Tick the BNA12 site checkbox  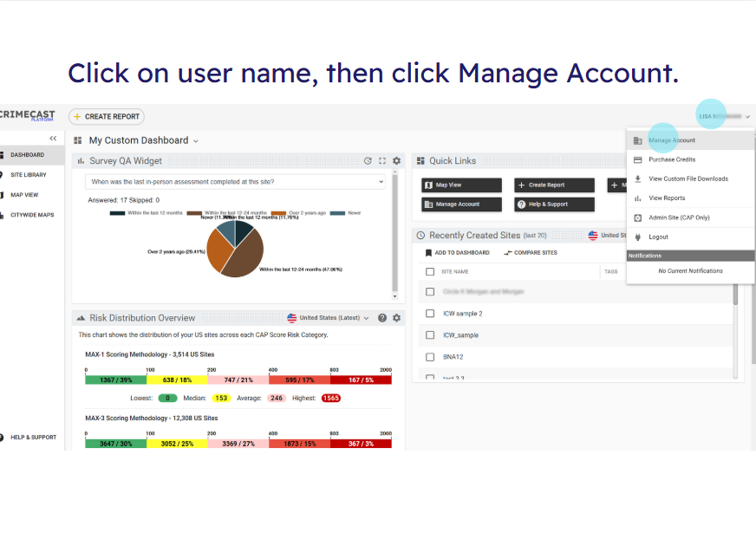tap(430, 356)
